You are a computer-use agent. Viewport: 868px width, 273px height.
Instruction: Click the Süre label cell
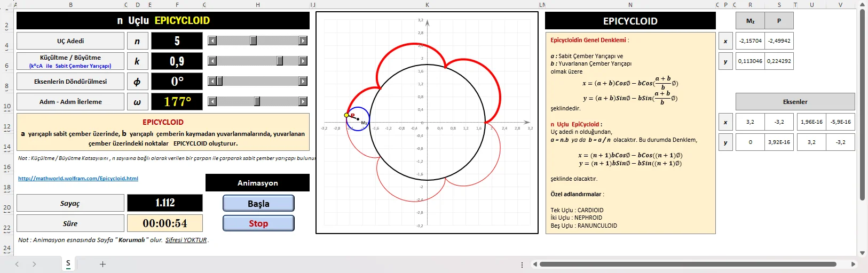coord(70,223)
